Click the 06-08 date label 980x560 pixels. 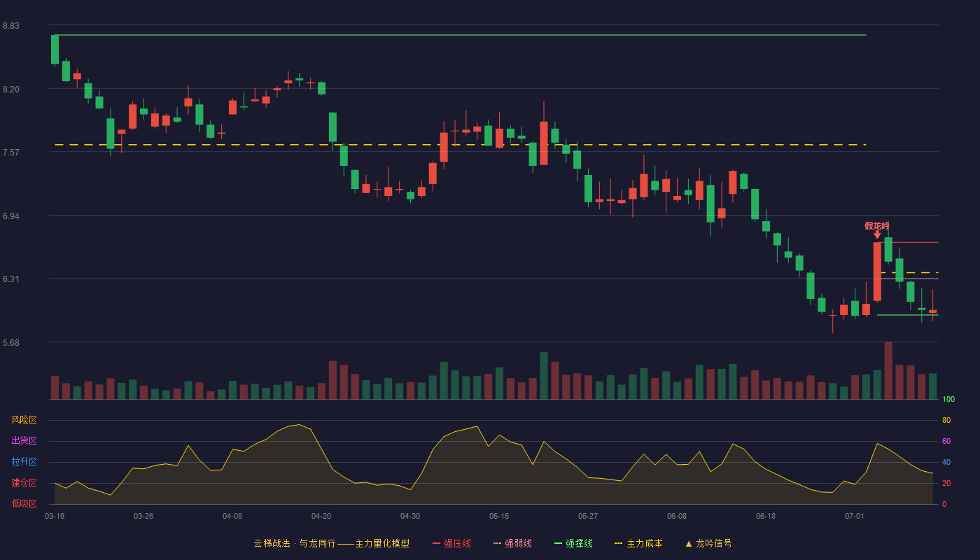point(677,516)
